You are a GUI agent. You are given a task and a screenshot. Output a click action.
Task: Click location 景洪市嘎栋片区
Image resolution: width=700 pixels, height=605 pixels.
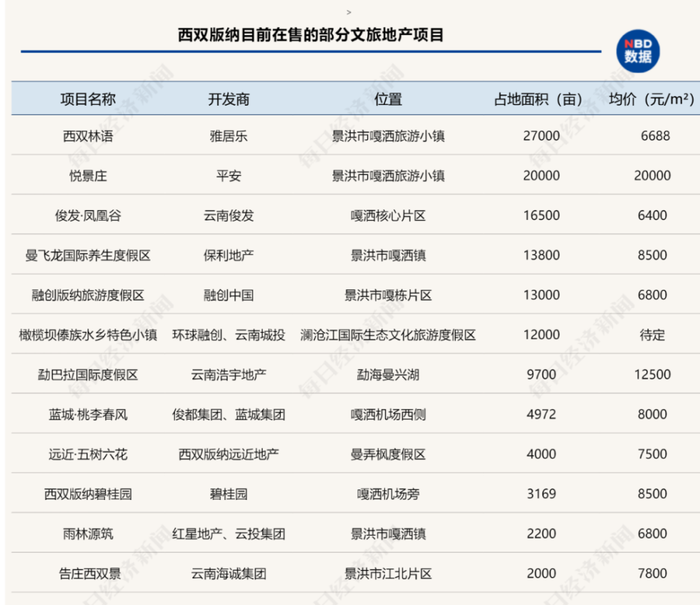click(x=388, y=295)
